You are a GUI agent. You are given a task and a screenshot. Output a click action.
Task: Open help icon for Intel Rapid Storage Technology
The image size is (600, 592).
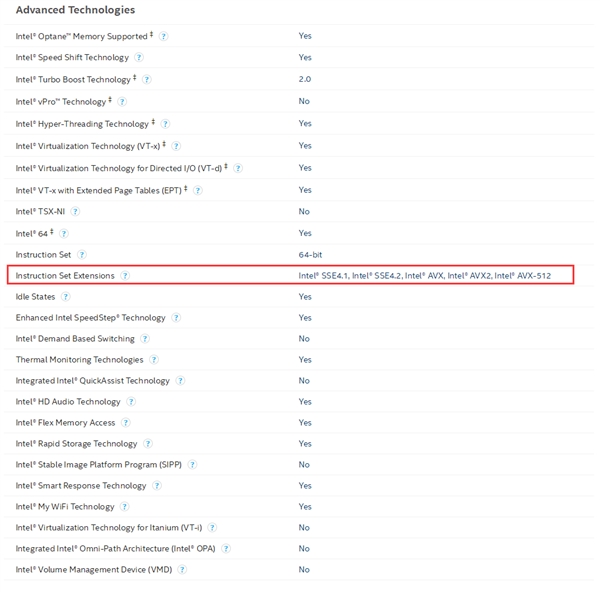[x=148, y=444]
